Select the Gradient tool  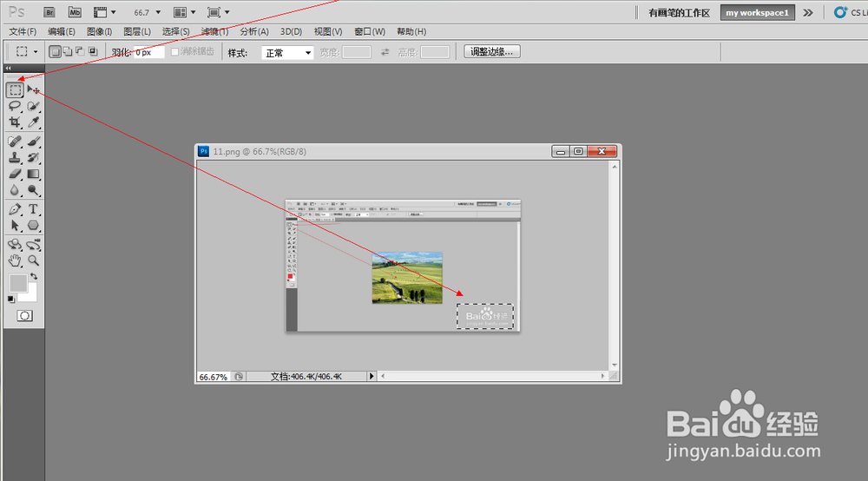33,174
